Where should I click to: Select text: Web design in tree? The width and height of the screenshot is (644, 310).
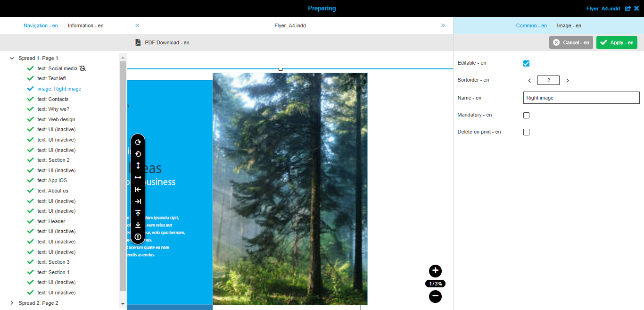(56, 119)
